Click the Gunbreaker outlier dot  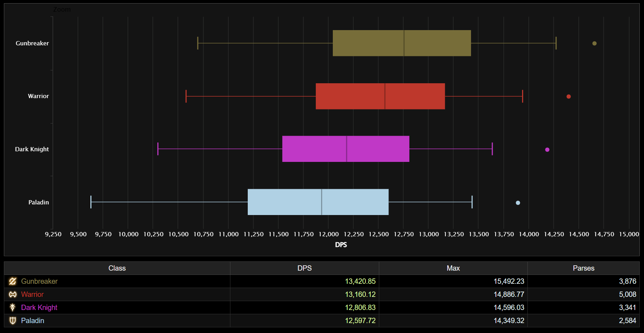(x=594, y=44)
